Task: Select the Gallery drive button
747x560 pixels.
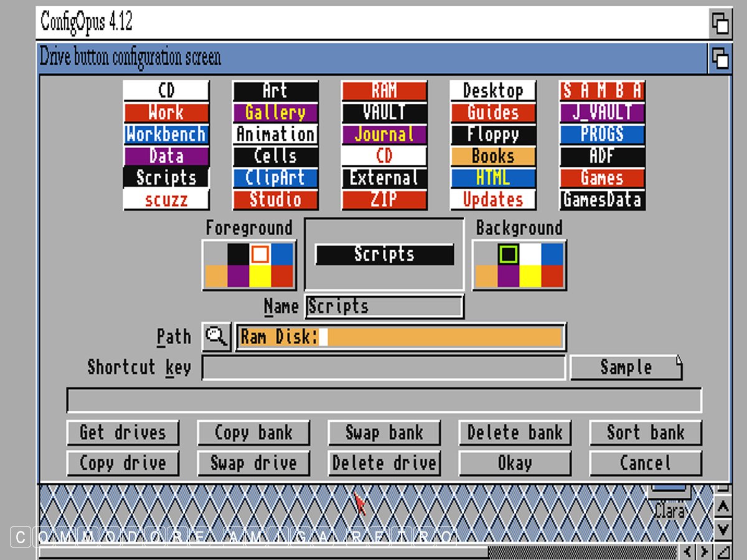Action: pyautogui.click(x=275, y=113)
